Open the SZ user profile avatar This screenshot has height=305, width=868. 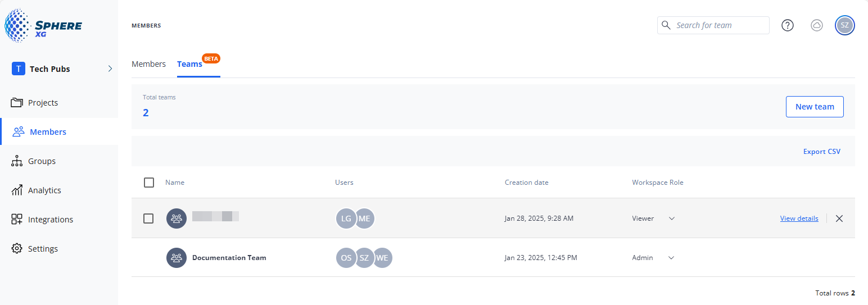(x=844, y=25)
